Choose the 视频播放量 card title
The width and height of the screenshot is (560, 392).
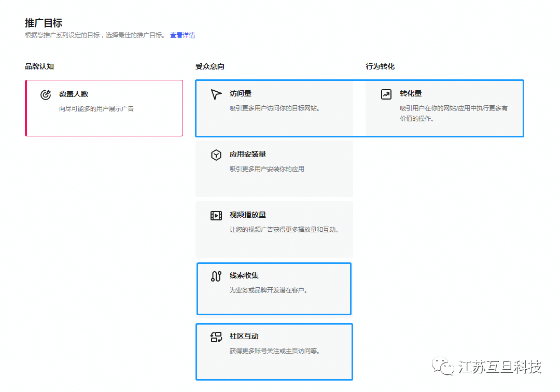[248, 215]
